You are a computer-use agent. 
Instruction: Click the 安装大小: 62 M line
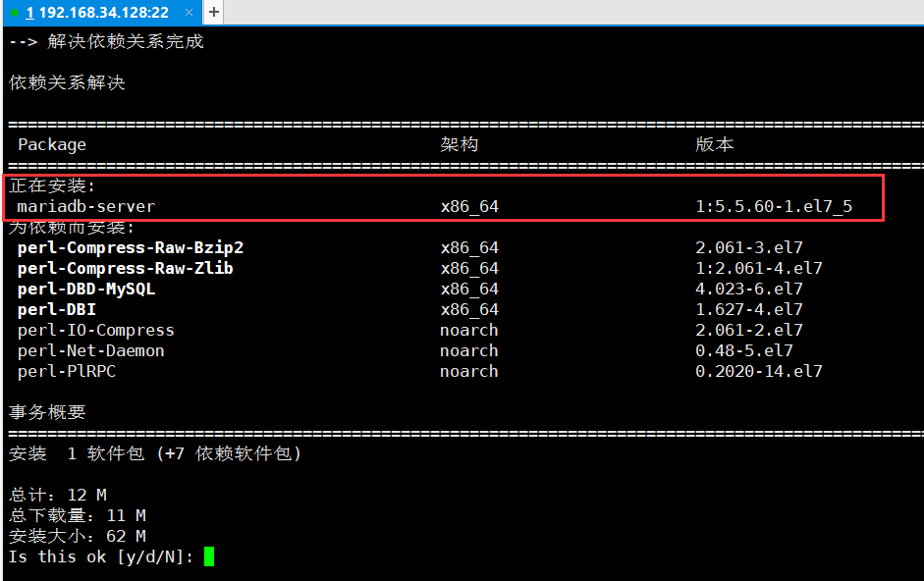78,536
